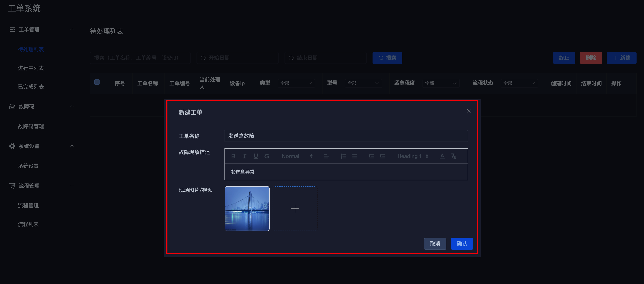Insert bullet list in editor
Screen dimensions: 644x284
coord(354,156)
